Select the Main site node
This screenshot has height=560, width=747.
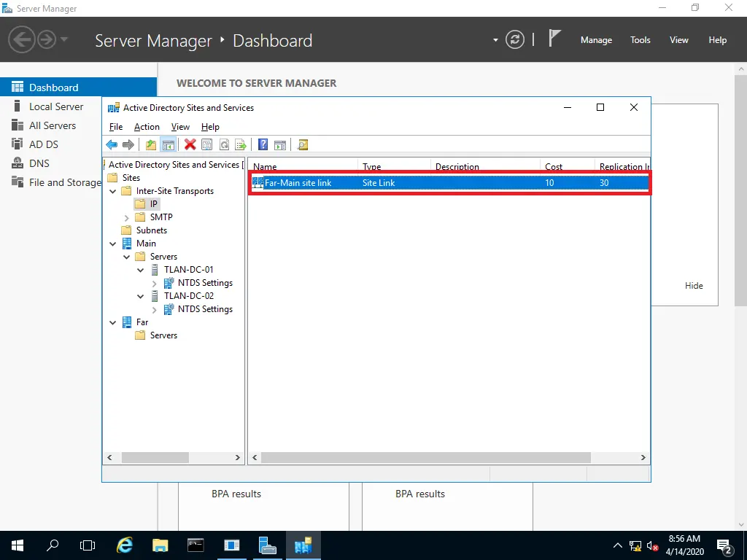tap(146, 244)
